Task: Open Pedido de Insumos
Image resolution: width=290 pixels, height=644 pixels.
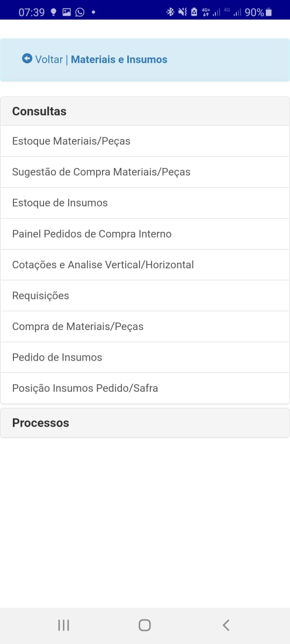Action: click(145, 357)
